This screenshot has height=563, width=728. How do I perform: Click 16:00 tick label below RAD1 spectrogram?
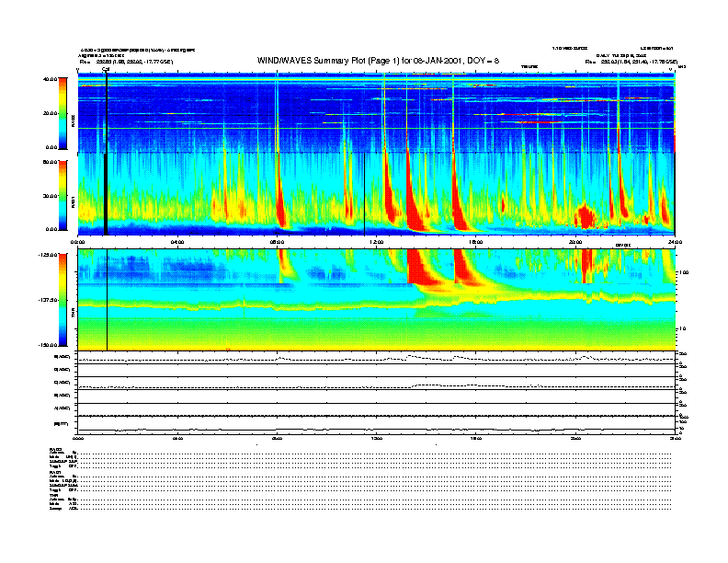pos(476,242)
